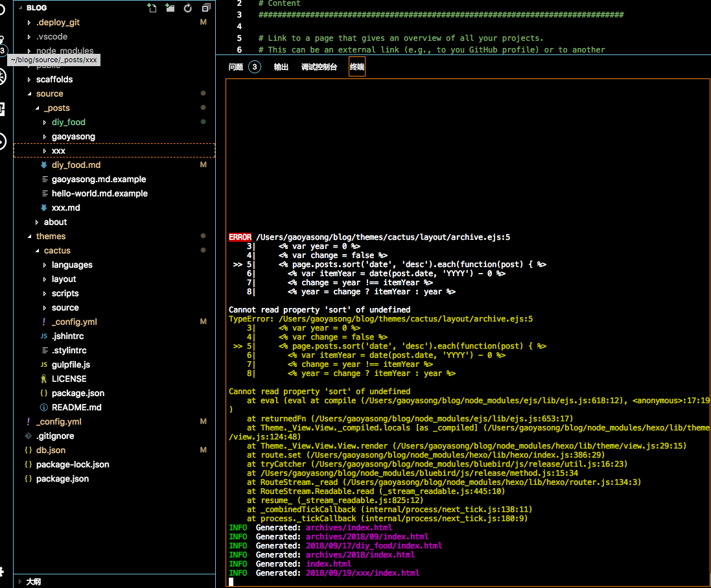Screen dimensions: 711x588
Task: Refresh the explorer tree
Action: [x=188, y=8]
